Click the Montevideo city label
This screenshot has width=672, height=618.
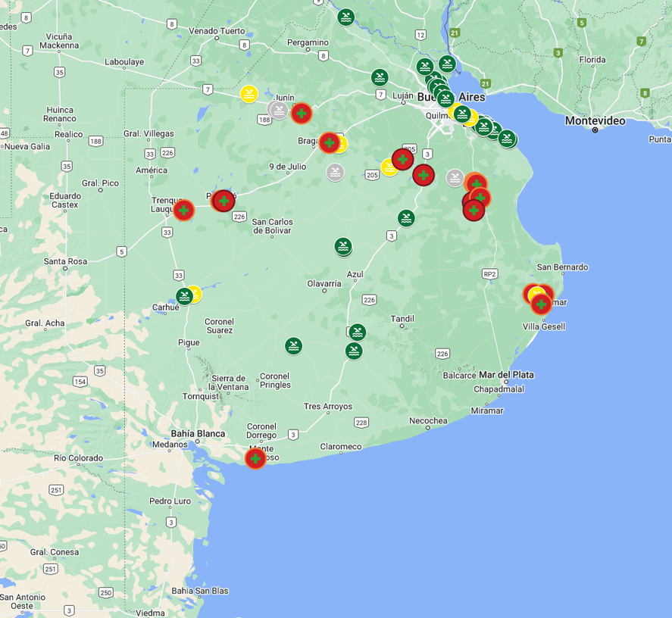click(595, 121)
